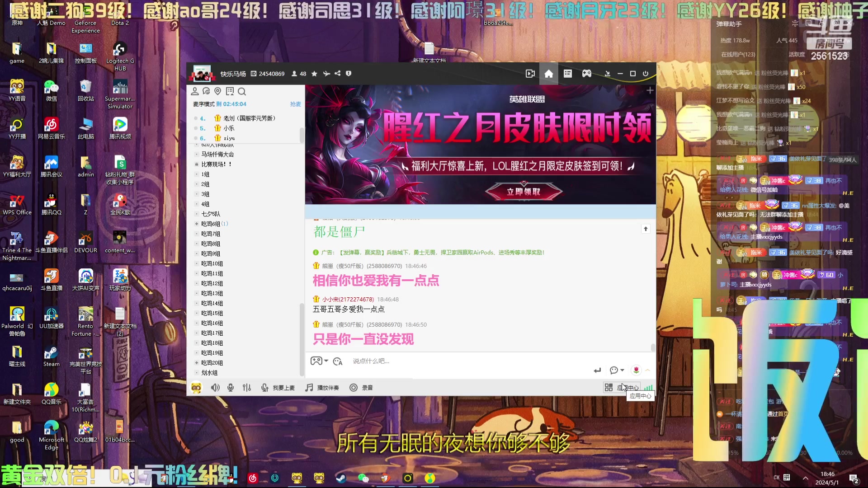Open 播放伴奏 accompaniment player
868x488 pixels.
pyautogui.click(x=322, y=387)
